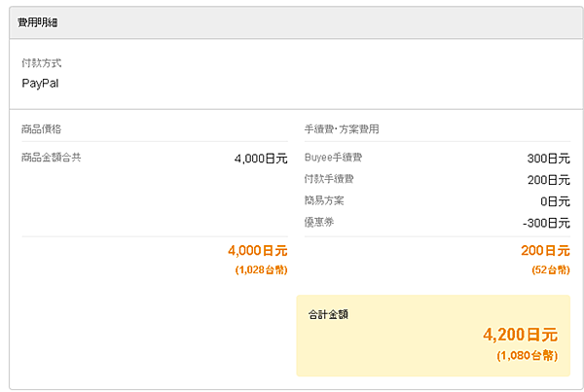The height and width of the screenshot is (392, 584).
Task: Click the 簡易方案 row label
Action: tap(324, 200)
